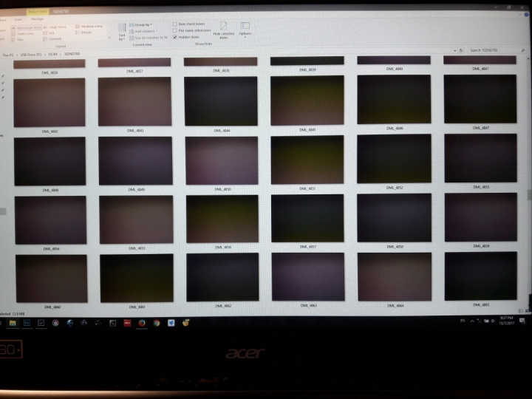Screen dimensions: 532x399
Task: Open folder Options in ribbon
Action: click(x=245, y=29)
